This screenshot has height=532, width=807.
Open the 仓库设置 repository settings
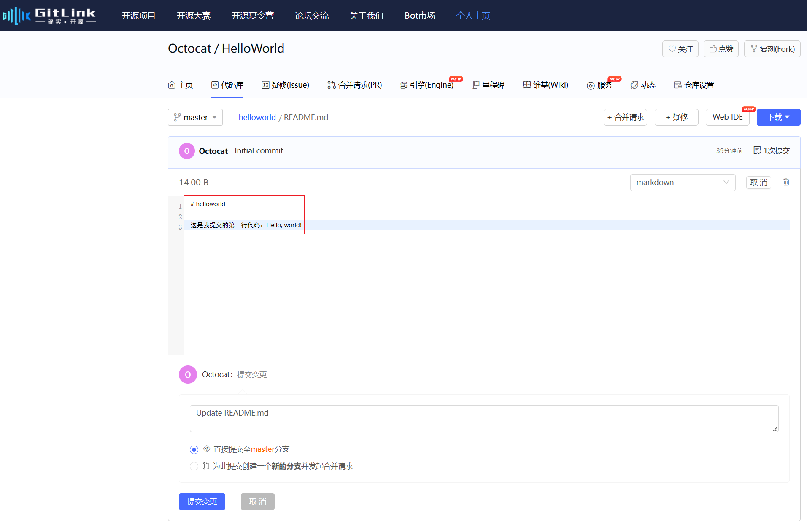coord(694,85)
